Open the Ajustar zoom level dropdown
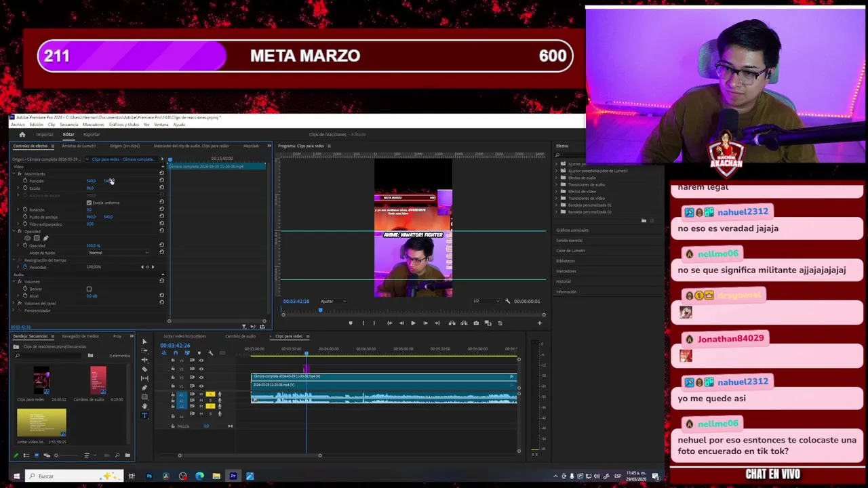 click(333, 301)
